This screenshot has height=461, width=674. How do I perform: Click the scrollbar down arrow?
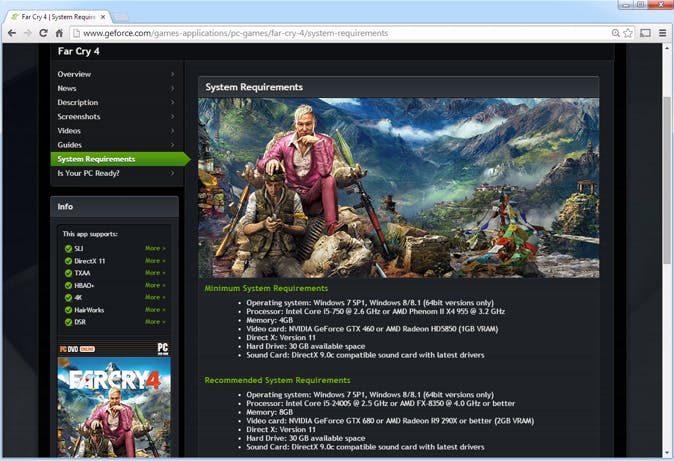[667, 453]
